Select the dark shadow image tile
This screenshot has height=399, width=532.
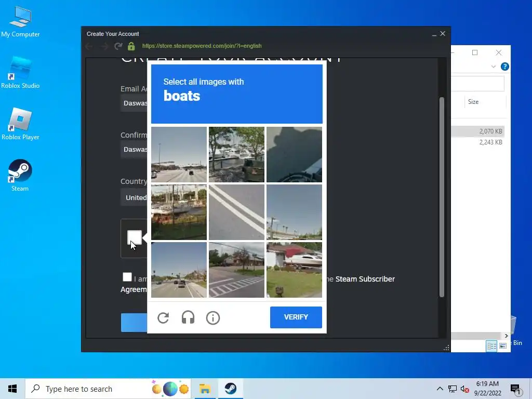[294, 154]
